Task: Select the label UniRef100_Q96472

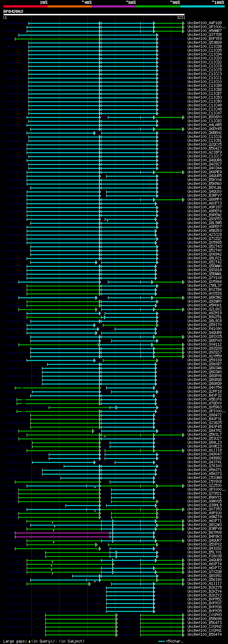Action: 204,415
